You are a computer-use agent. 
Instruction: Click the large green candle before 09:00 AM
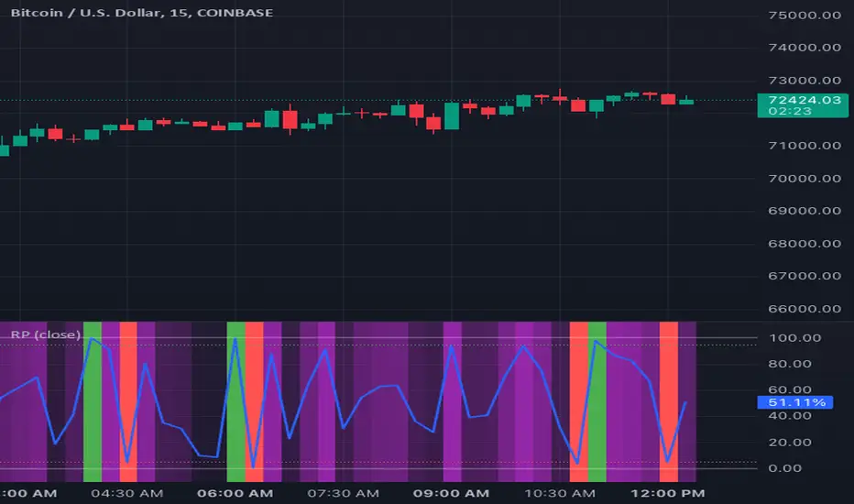(452, 115)
